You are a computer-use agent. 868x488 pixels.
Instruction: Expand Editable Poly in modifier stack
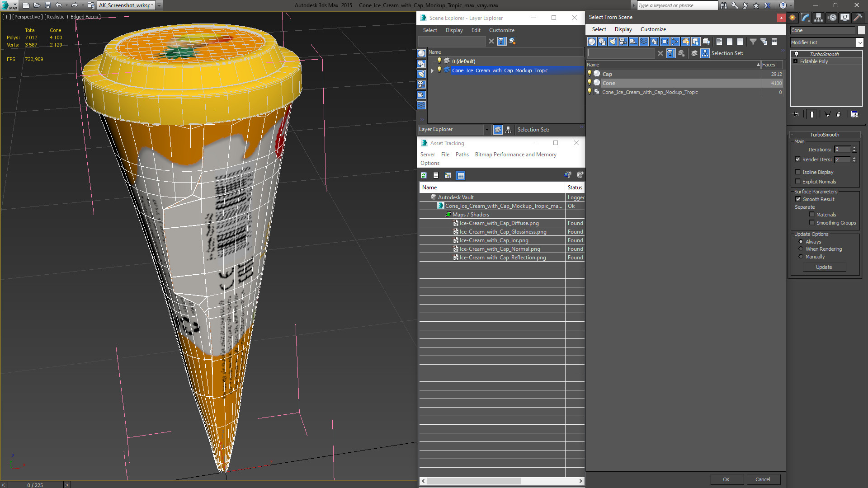click(795, 61)
